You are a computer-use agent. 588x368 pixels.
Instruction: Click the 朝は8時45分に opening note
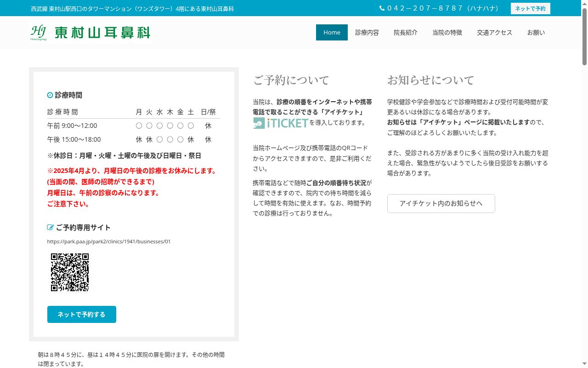click(x=131, y=359)
